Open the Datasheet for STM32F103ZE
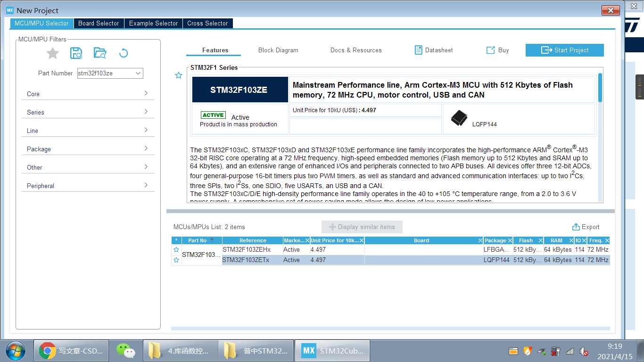The width and height of the screenshot is (644, 362). 433,50
